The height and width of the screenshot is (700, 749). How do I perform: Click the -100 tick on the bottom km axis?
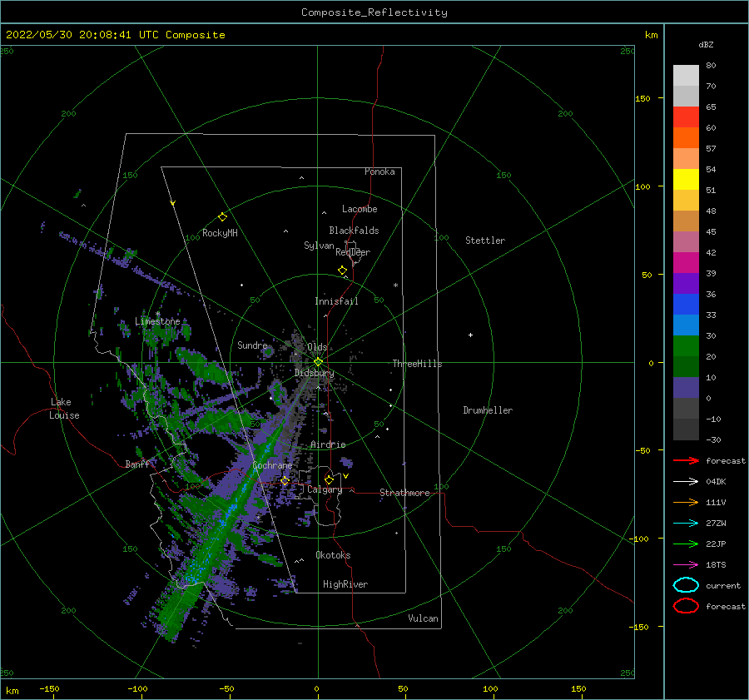[137, 689]
